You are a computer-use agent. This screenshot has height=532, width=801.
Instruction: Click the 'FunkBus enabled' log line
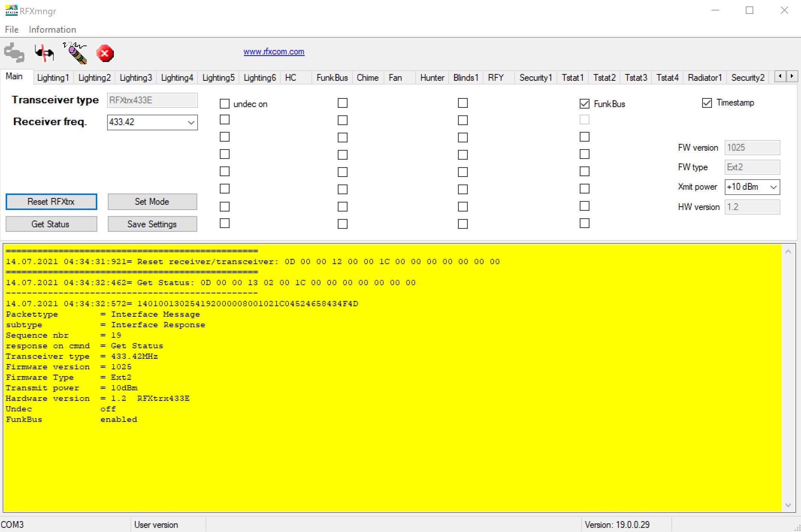[71, 419]
